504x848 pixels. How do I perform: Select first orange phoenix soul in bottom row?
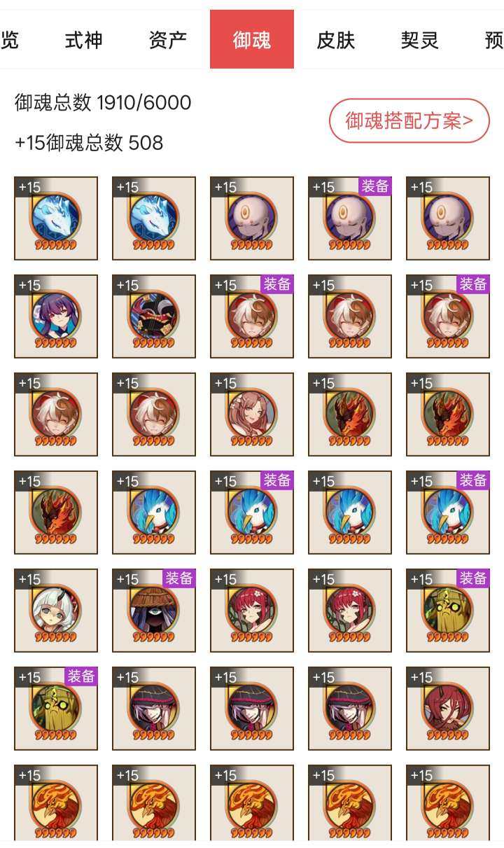tap(56, 802)
